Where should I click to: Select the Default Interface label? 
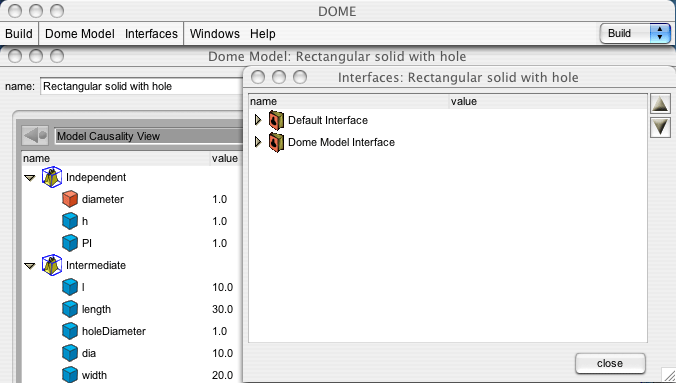(x=328, y=120)
